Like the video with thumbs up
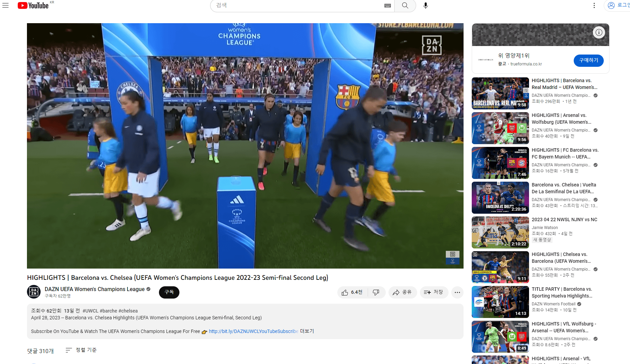The image size is (630, 364). [353, 292]
